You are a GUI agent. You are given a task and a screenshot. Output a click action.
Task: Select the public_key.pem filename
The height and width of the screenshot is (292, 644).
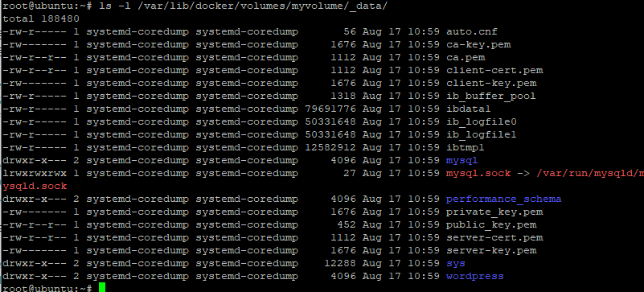pyautogui.click(x=491, y=225)
